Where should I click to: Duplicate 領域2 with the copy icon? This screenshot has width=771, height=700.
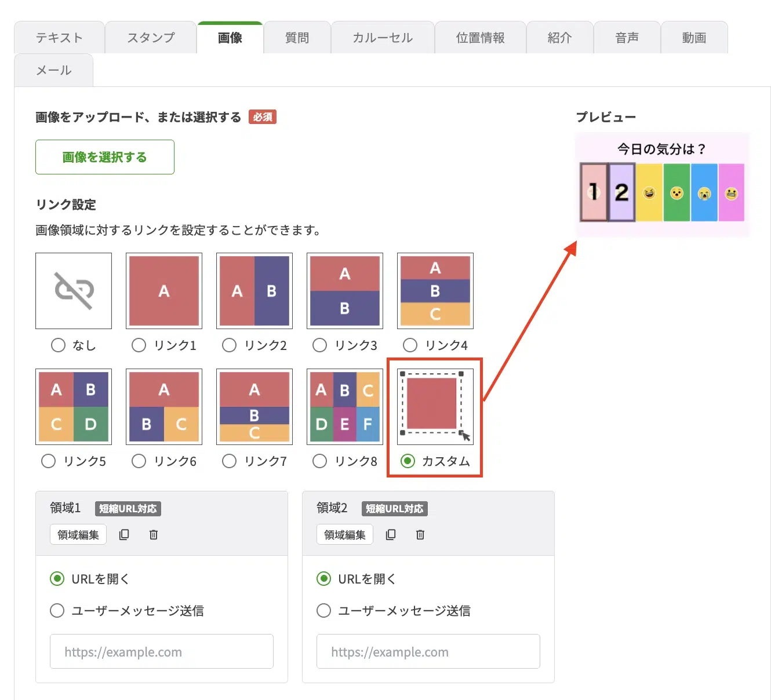(391, 535)
